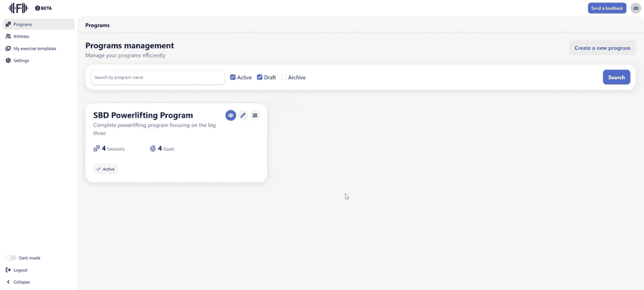Enable the Archive filter checkbox

[x=284, y=77]
